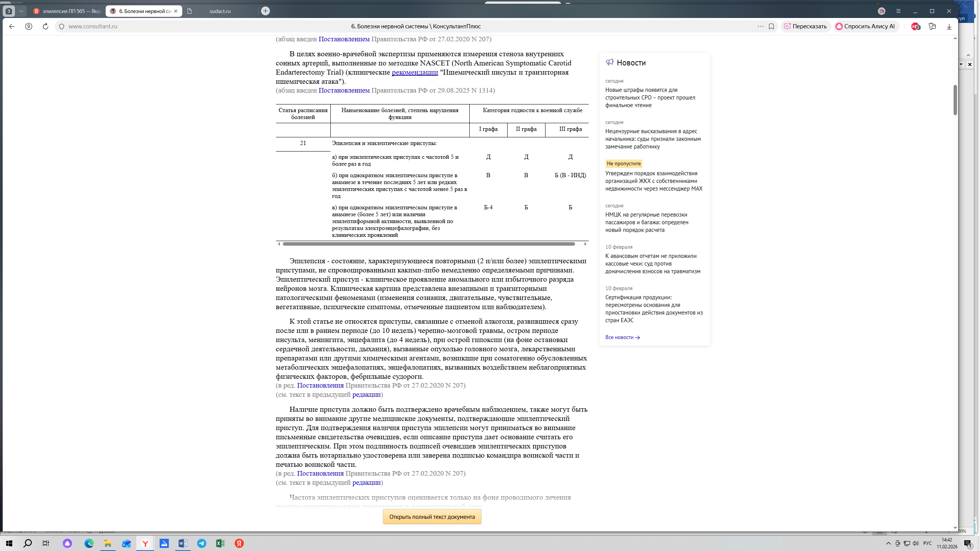Open red Yandex icon on taskbar
Viewport: 980px width, 551px height.
239,543
